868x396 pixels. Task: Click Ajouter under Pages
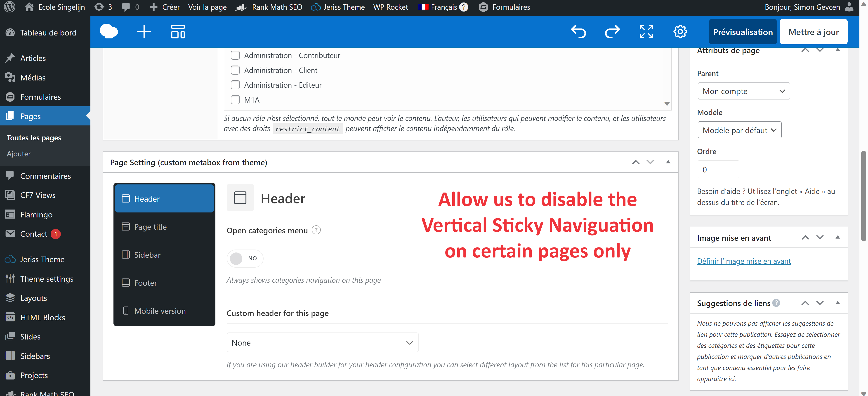coord(19,154)
